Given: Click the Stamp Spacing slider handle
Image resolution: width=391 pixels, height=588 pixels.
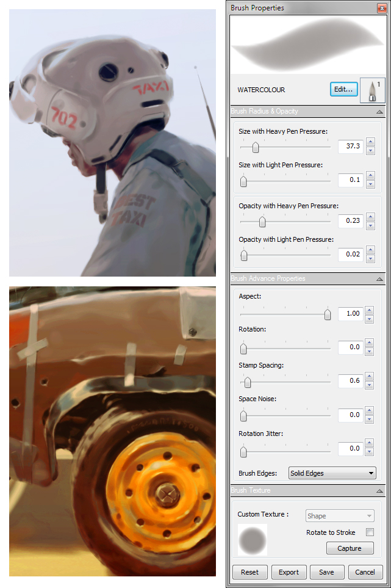Looking at the screenshot, I should 248,382.
